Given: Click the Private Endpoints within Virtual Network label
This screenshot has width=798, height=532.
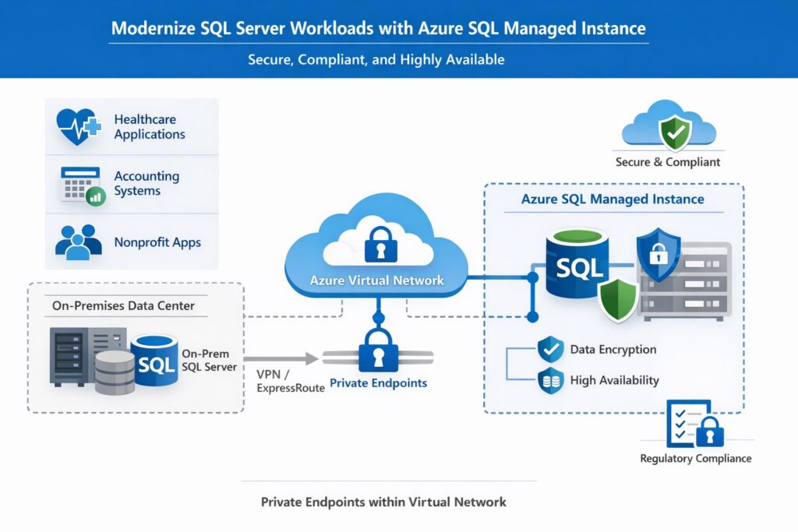Looking at the screenshot, I should 383,502.
